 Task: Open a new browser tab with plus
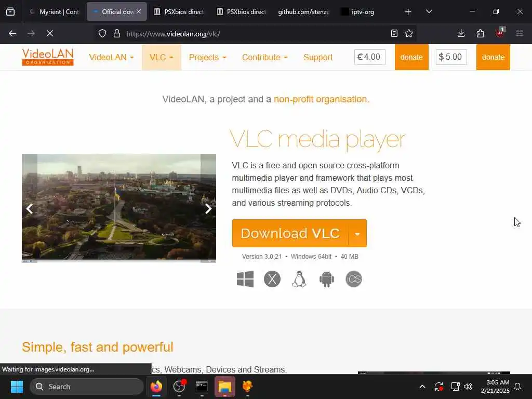pyautogui.click(x=408, y=12)
